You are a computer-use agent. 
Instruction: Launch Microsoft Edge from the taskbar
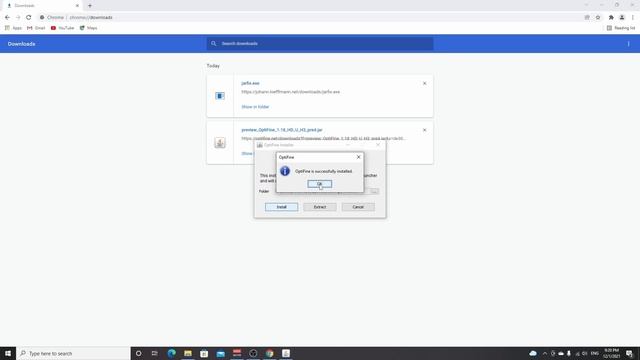[171, 353]
